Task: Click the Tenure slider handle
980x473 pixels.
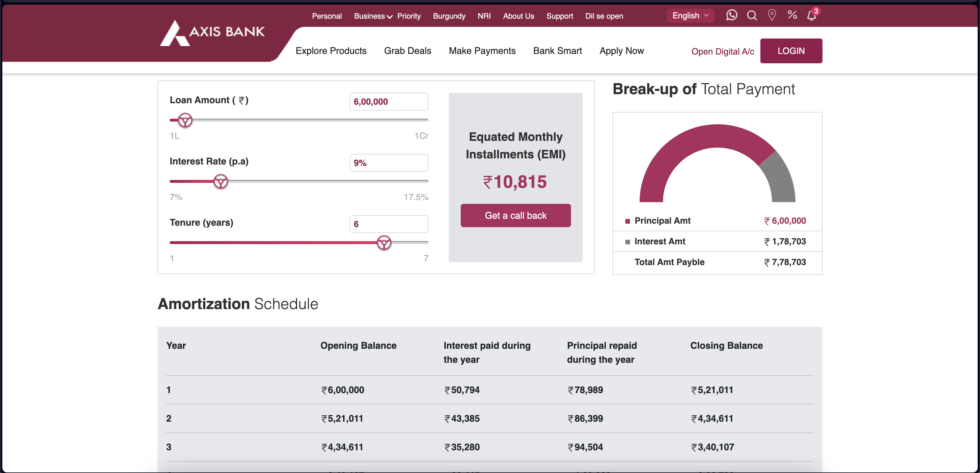Action: 384,243
